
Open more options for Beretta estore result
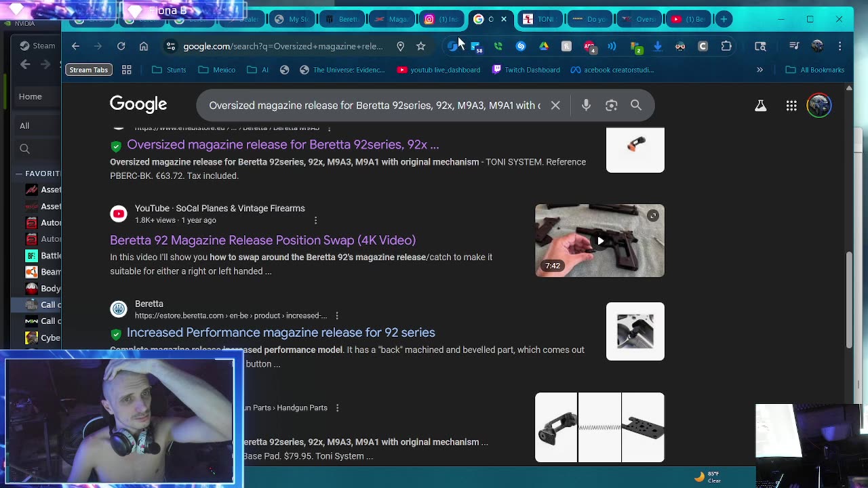point(337,315)
